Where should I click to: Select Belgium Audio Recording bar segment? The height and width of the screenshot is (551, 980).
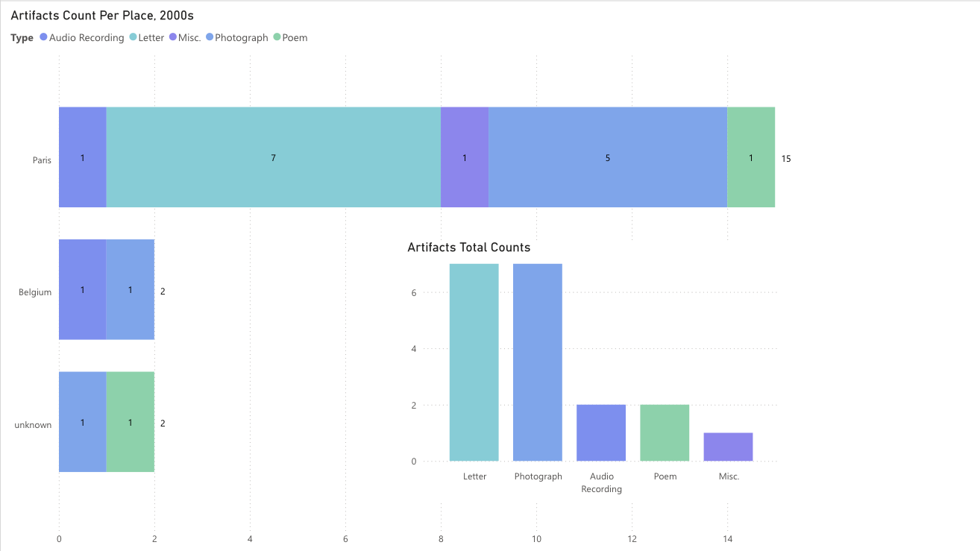[83, 289]
